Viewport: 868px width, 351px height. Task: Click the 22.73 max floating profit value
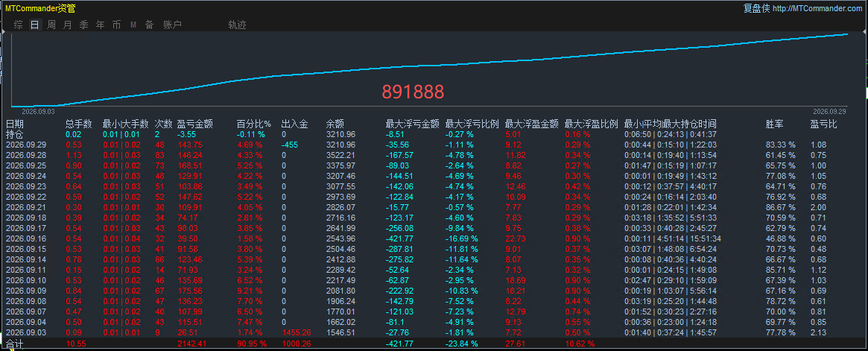[x=516, y=238]
